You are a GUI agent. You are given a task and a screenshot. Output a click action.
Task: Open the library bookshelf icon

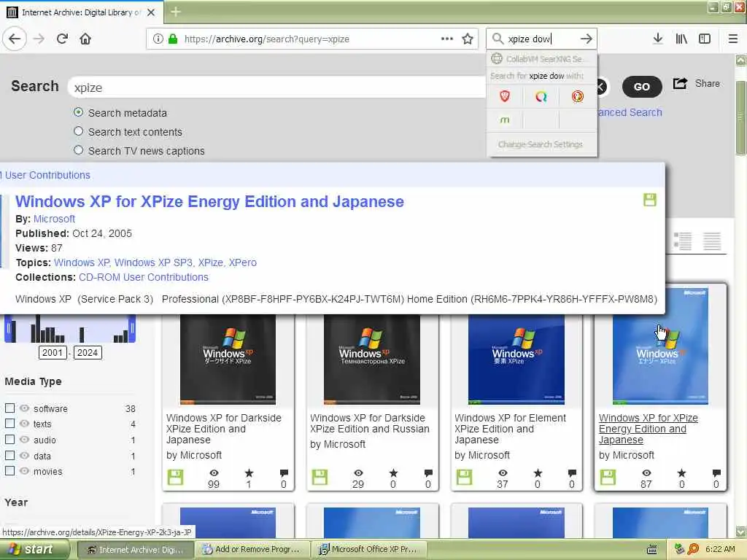pos(681,39)
